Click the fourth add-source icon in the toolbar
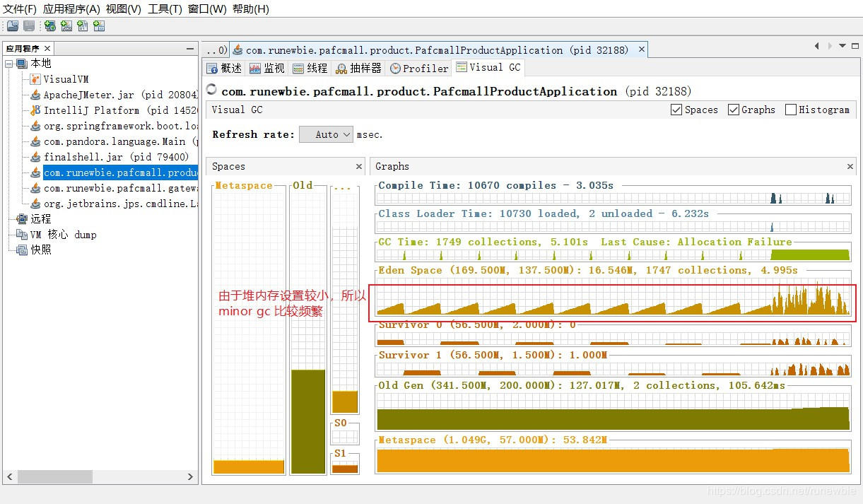 99,26
